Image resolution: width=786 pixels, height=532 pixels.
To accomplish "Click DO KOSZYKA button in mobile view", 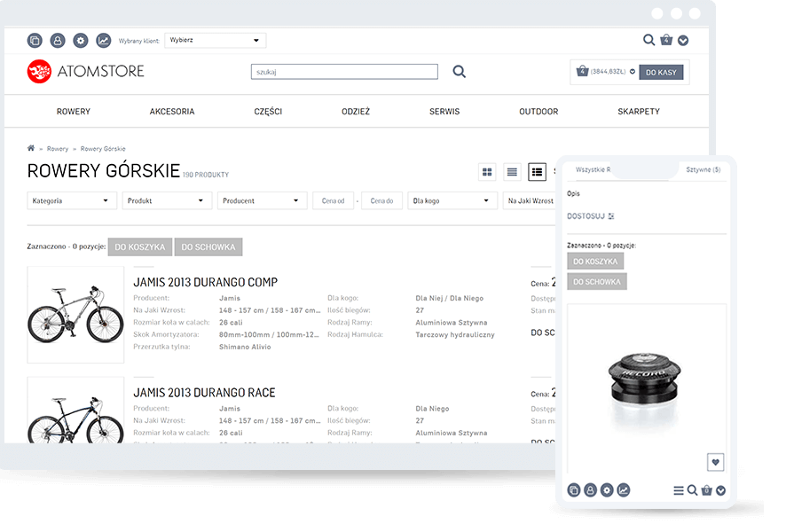I will point(595,262).
